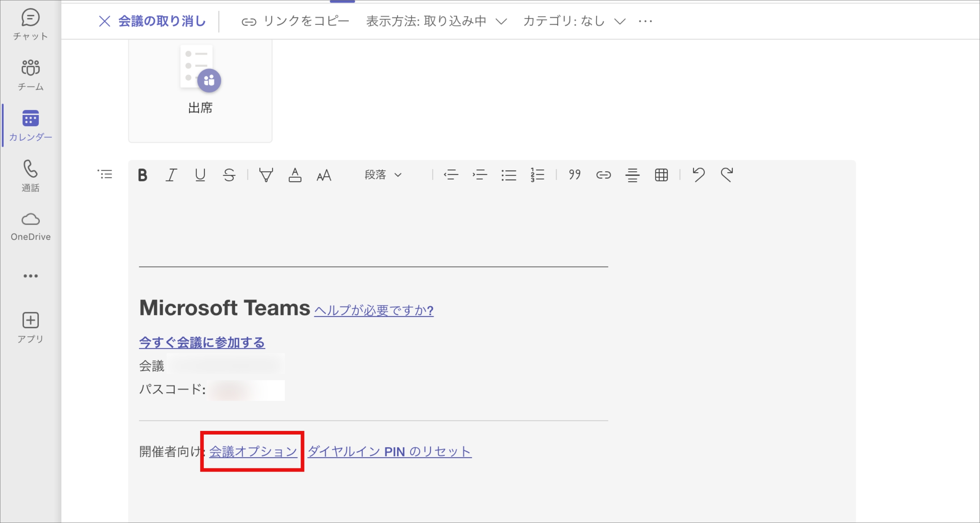
Task: Toggle bold formatting
Action: tap(142, 175)
